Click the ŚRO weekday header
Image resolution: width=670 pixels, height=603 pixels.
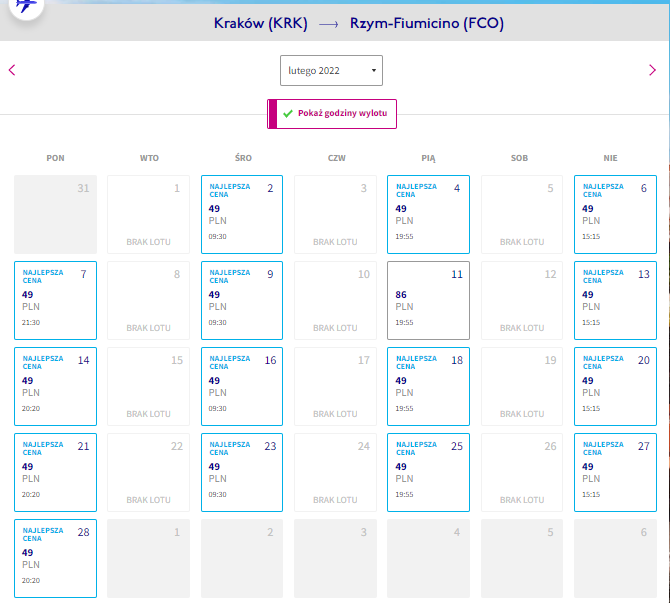(243, 158)
